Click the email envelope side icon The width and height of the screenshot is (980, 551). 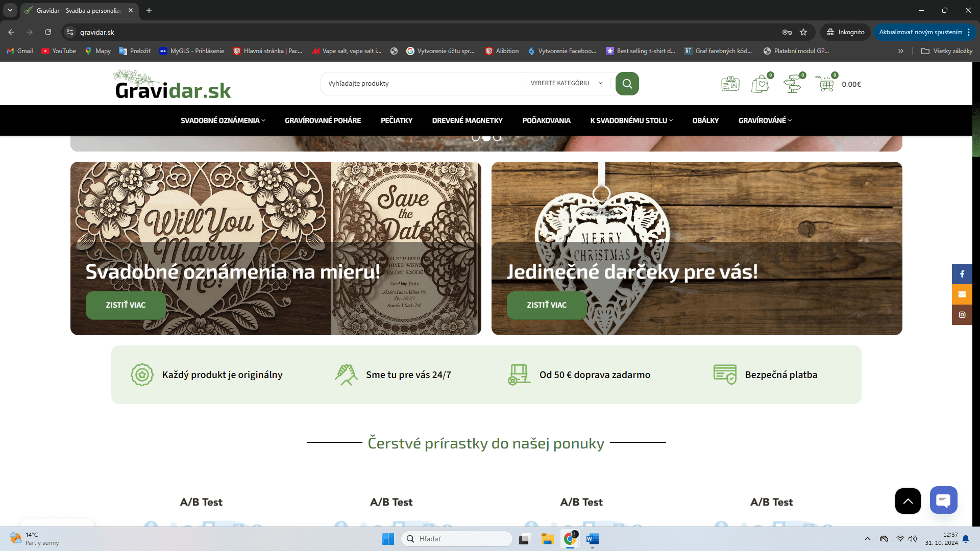click(x=962, y=294)
